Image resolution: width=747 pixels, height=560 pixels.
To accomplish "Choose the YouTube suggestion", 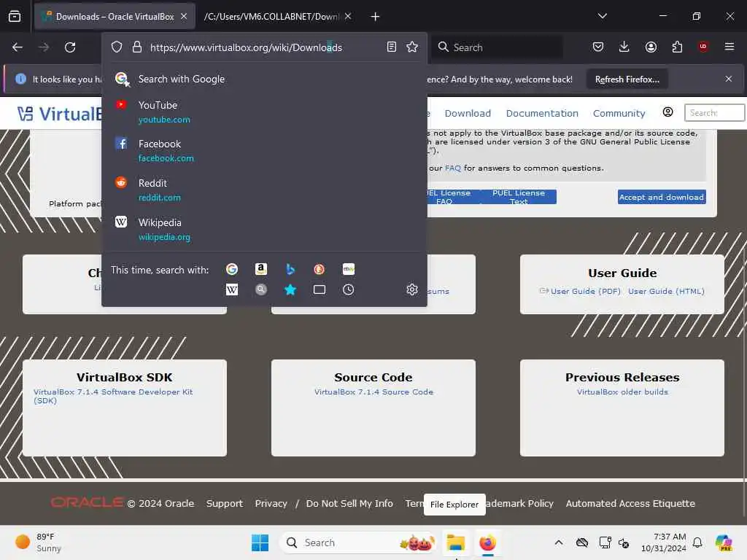I will [264, 112].
